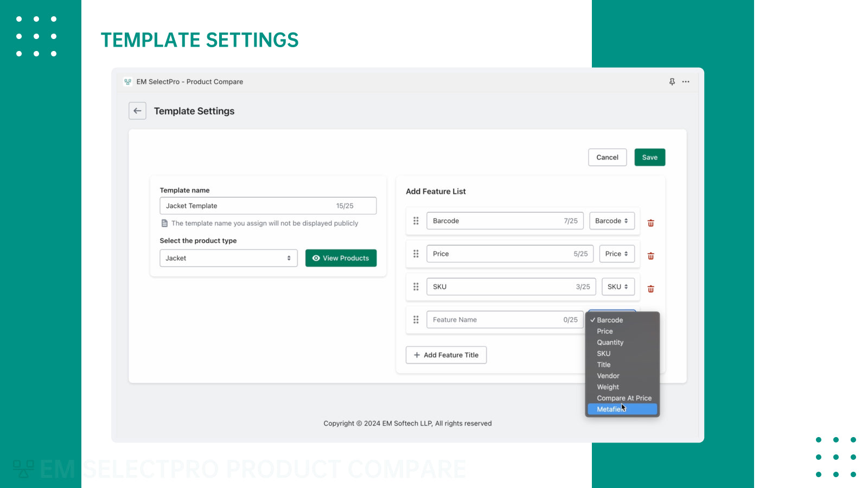
Task: Remove the SKU feature using trash icon
Action: (650, 289)
